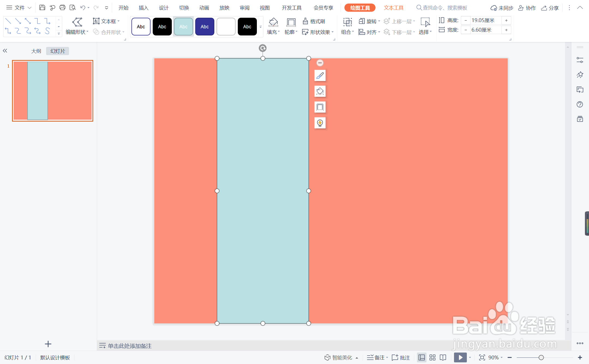
Task: Select the light teal Abc style swatch
Action: click(x=183, y=27)
